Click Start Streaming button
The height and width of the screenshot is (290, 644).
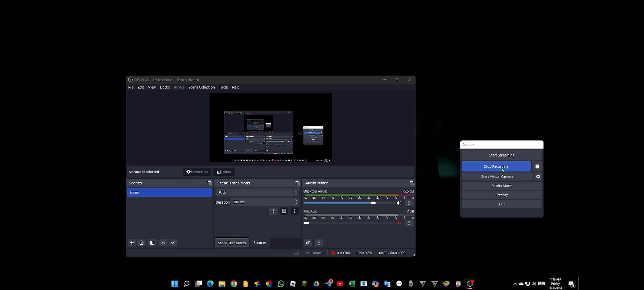[502, 155]
